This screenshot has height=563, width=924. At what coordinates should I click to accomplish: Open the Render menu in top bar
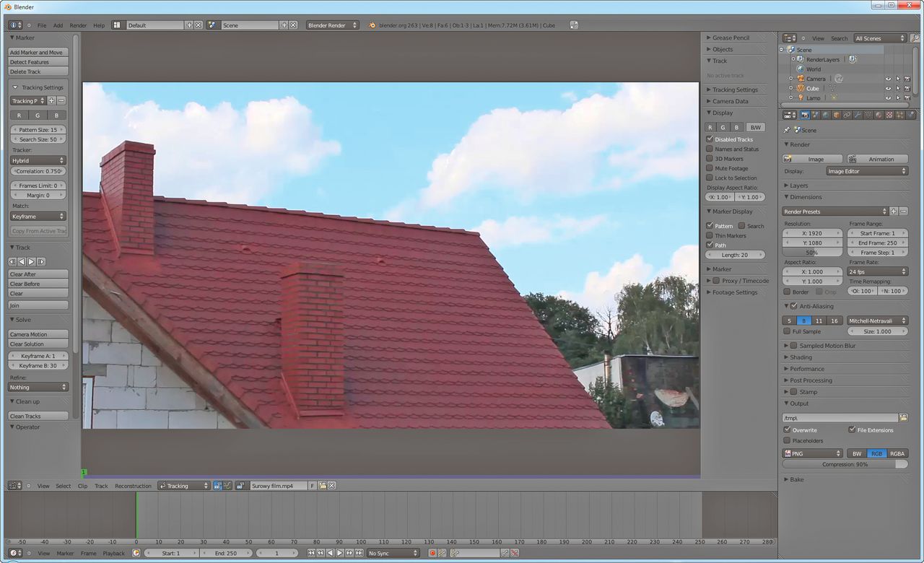coord(78,25)
